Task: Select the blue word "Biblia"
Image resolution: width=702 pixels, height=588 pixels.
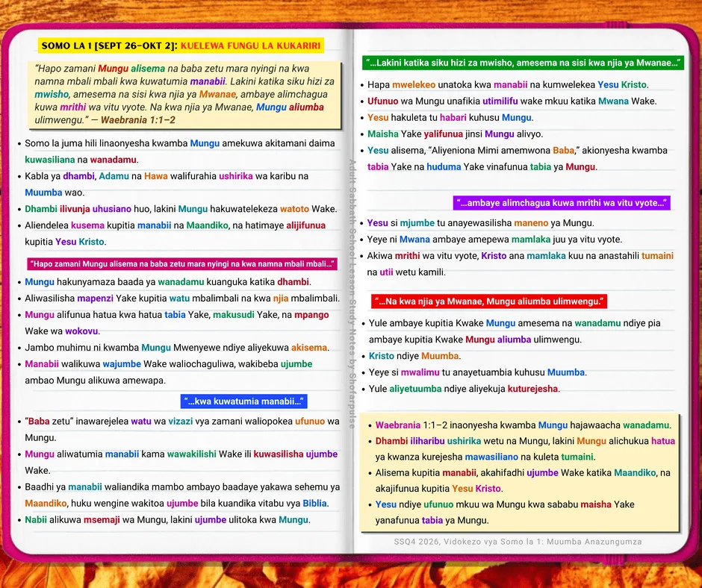Action: point(314,504)
